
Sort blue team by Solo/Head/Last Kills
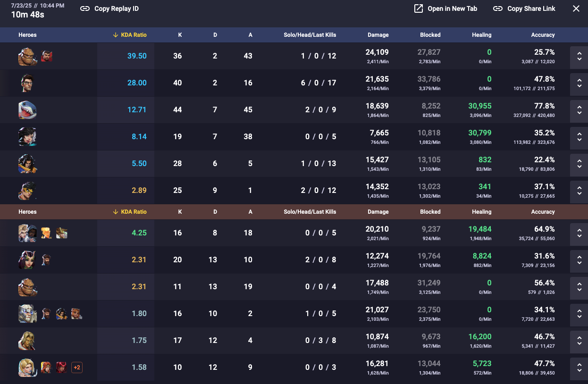tap(310, 35)
